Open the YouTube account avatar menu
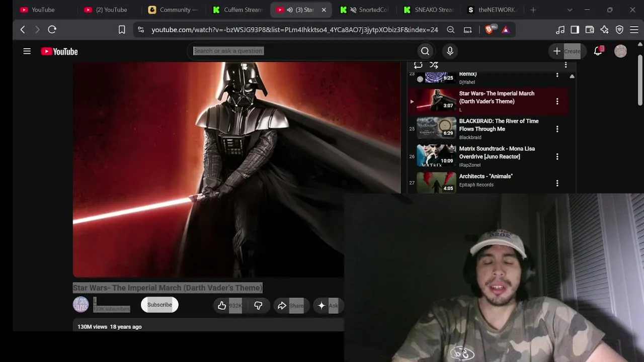Screen dimensions: 644x362 [x=620, y=51]
